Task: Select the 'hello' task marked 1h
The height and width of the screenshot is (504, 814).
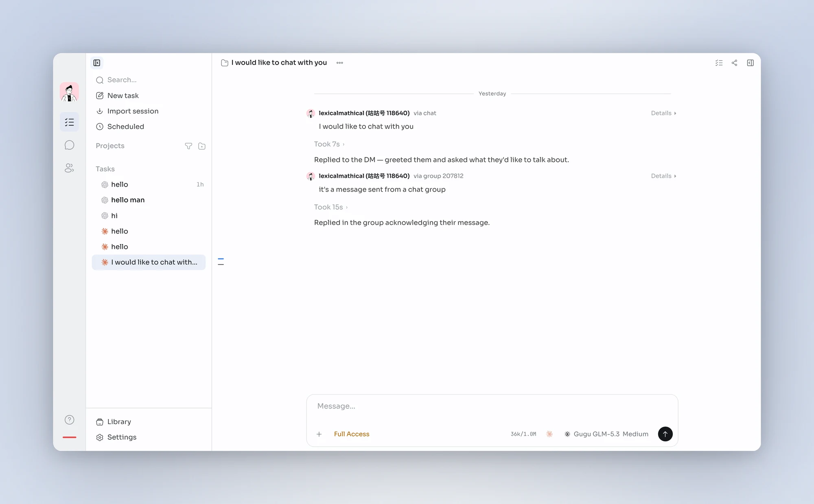Action: click(x=149, y=184)
